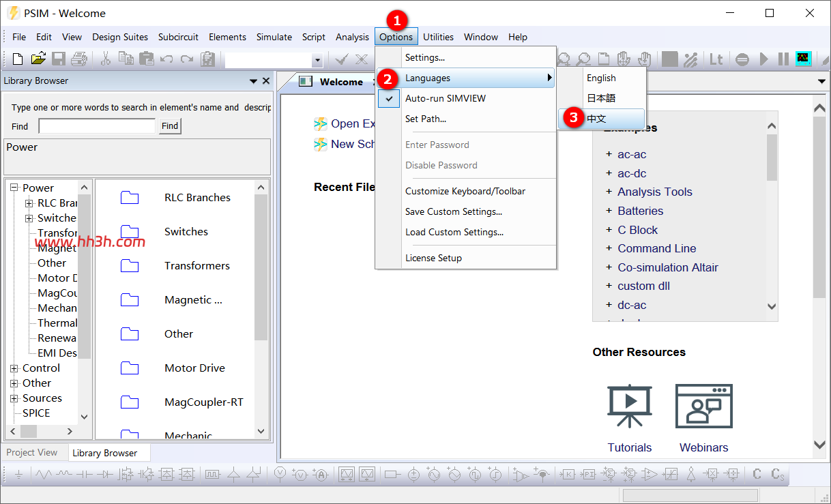Screen dimensions: 831x504
Task: Click the Paste clipboard icon
Action: 146,59
